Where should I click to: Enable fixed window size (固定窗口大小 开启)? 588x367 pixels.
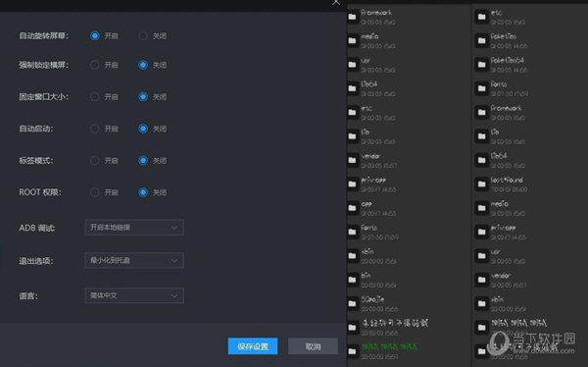[x=94, y=97]
